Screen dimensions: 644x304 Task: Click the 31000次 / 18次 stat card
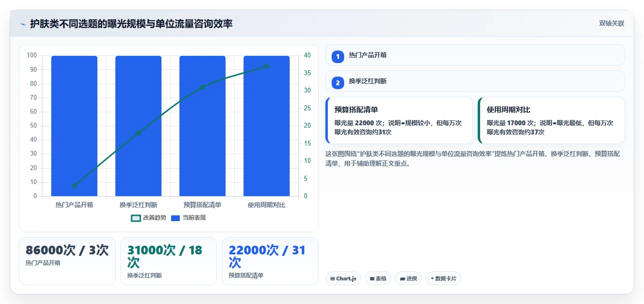(169, 261)
